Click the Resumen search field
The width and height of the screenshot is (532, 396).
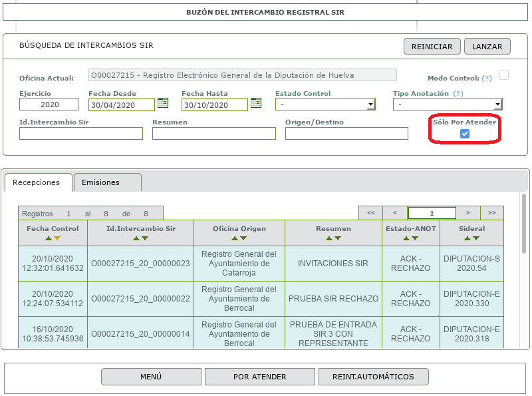click(214, 134)
